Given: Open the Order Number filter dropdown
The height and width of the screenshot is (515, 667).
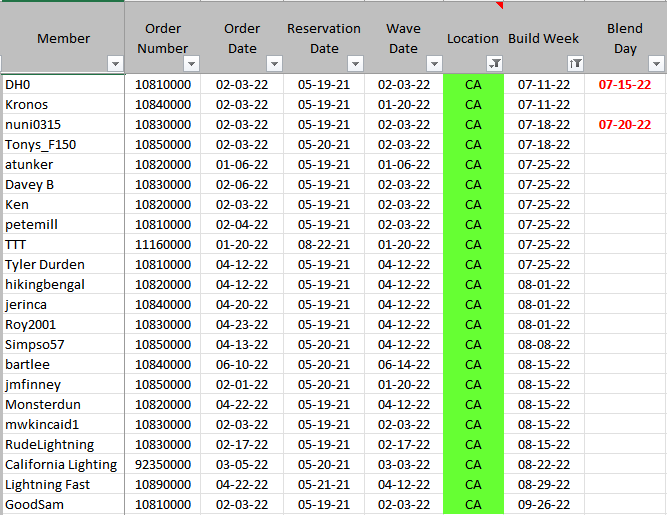Looking at the screenshot, I should pyautogui.click(x=191, y=64).
